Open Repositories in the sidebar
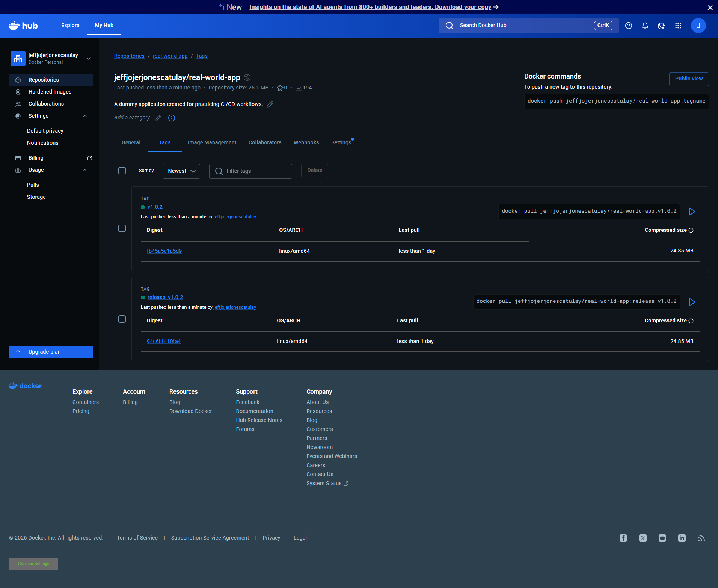Screen dimensions: 718x588 [51, 80]
